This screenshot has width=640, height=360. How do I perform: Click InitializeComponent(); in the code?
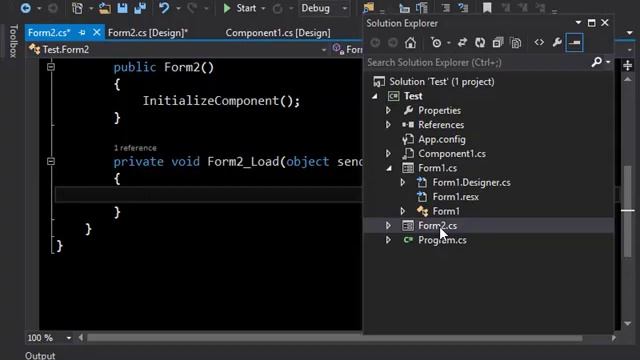pyautogui.click(x=221, y=101)
